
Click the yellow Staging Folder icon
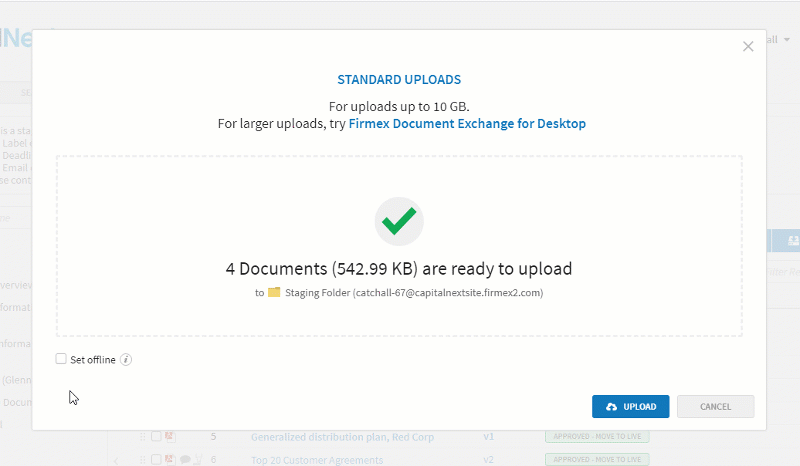point(274,293)
